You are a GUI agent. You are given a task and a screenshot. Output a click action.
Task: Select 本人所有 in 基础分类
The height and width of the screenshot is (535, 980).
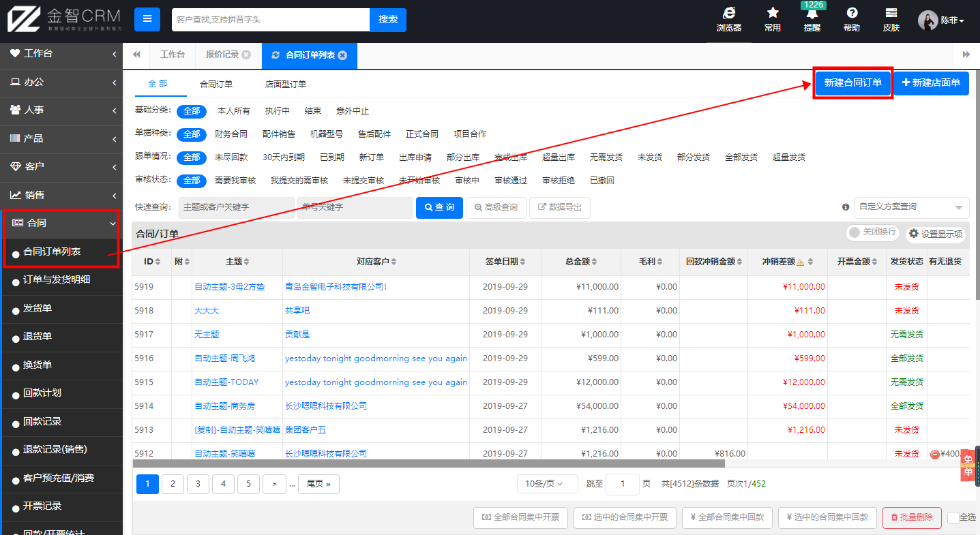pos(234,111)
